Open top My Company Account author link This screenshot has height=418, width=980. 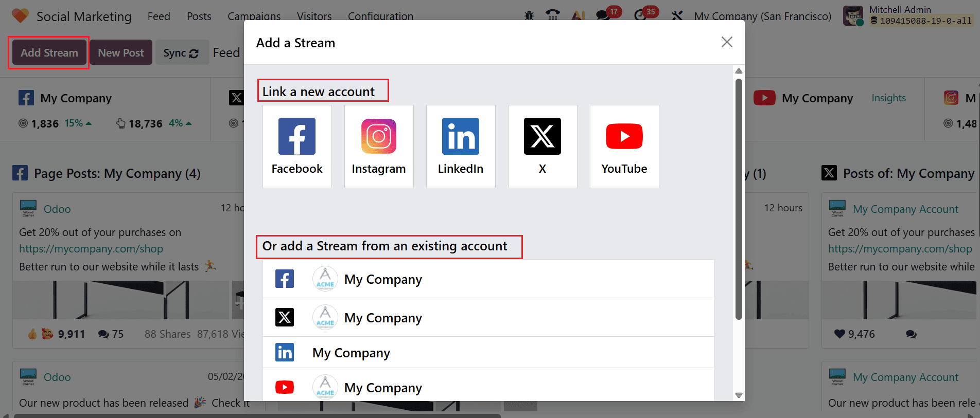coord(905,209)
